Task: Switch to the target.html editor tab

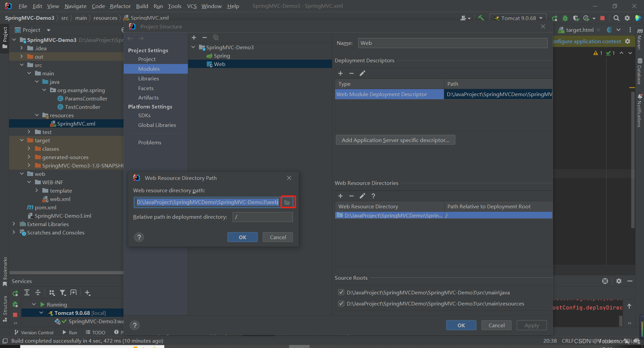Action: 579,30
